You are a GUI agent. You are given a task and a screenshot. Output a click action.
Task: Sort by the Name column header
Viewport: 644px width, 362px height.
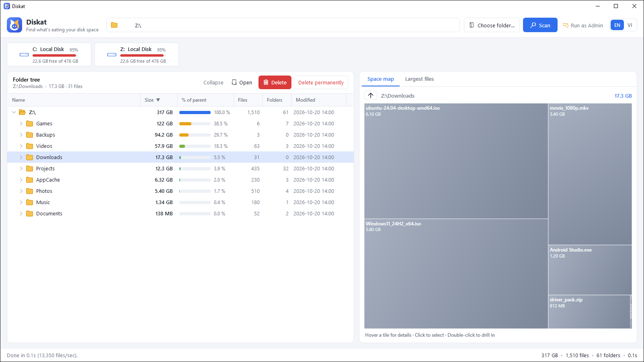click(74, 100)
